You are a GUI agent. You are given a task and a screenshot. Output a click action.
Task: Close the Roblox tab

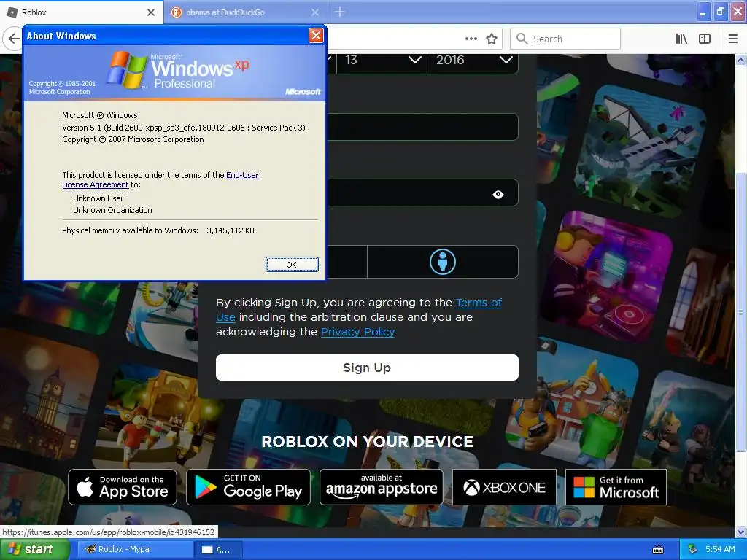click(151, 12)
